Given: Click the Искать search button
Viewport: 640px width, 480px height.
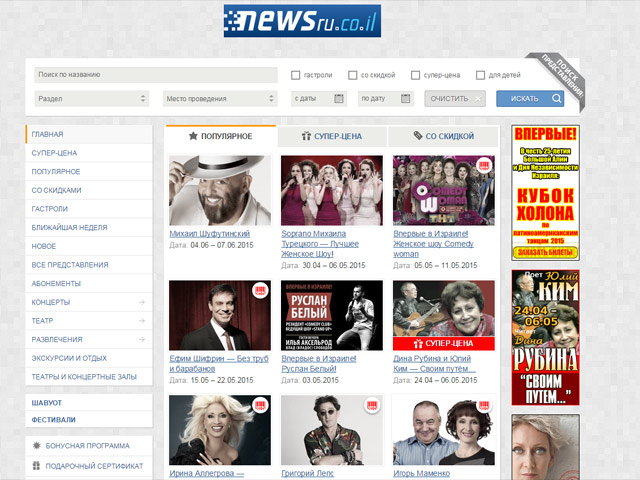Looking at the screenshot, I should click(x=530, y=99).
